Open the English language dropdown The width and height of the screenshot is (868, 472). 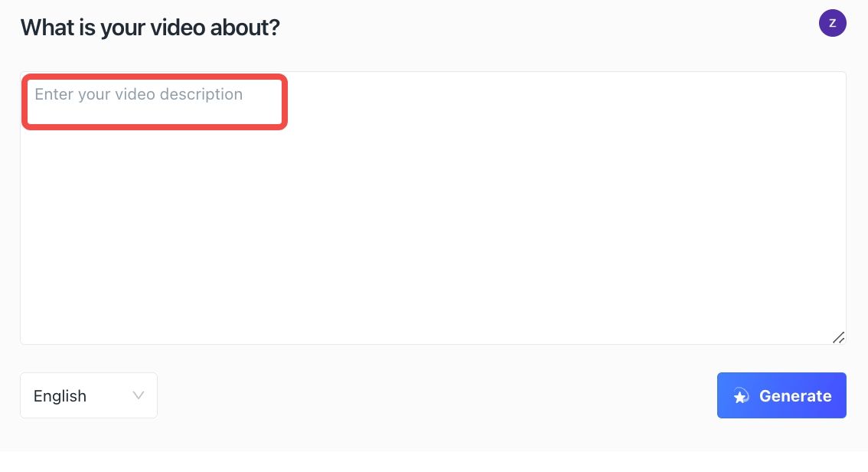(89, 395)
